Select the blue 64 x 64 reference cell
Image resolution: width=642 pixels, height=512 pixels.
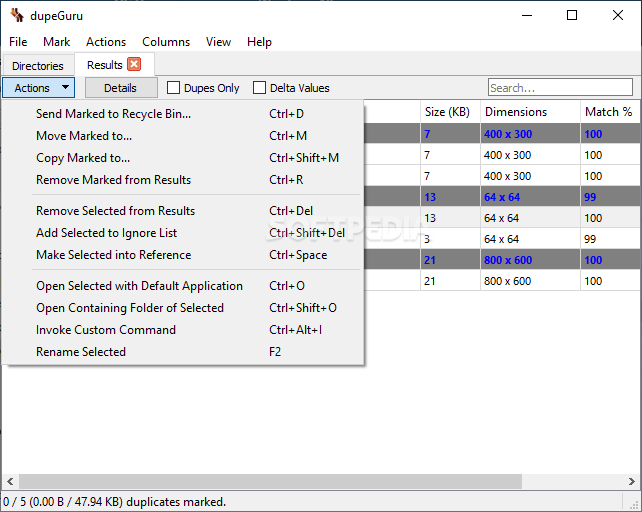530,197
